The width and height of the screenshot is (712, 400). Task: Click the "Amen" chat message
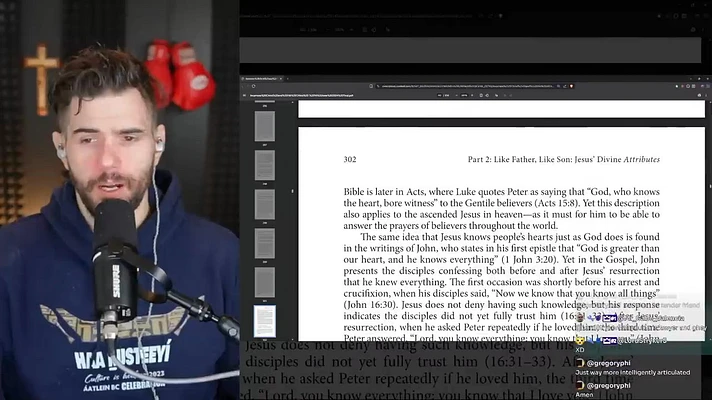584,395
